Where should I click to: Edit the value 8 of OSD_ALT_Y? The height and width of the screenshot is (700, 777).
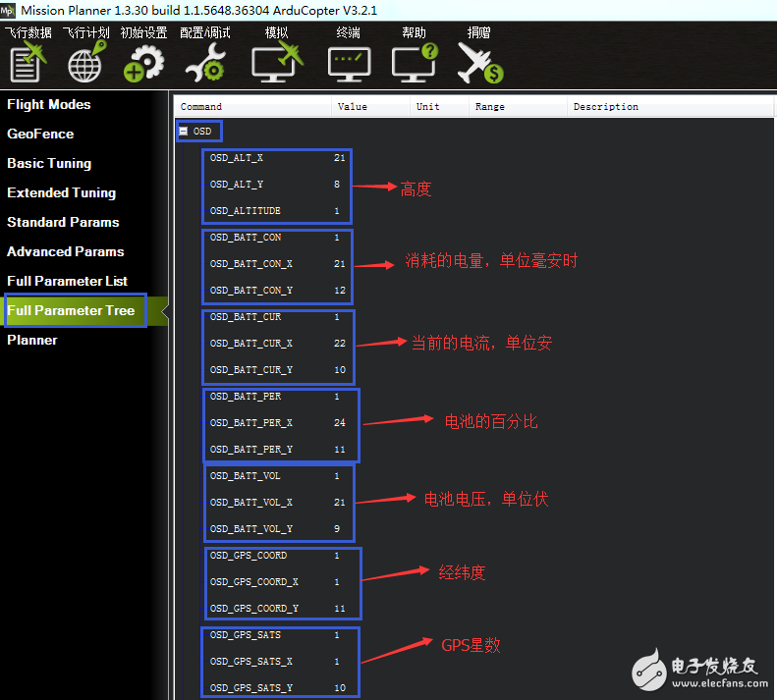coord(337,185)
